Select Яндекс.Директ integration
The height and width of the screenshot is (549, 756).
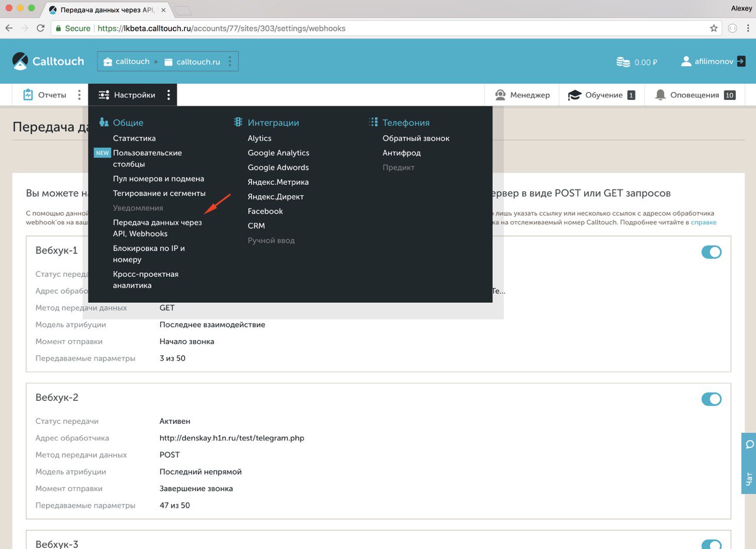275,197
